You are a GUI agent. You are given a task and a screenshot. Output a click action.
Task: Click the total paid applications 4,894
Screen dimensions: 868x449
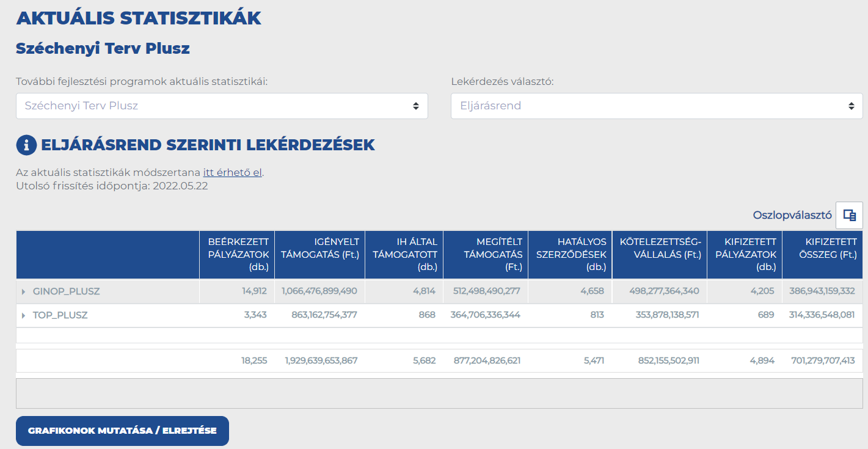coord(762,361)
